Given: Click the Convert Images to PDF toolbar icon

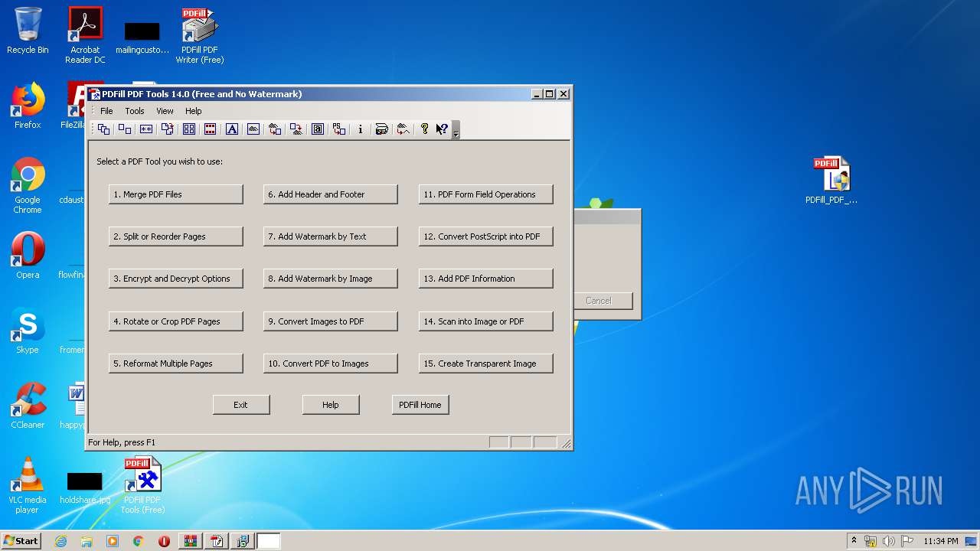Looking at the screenshot, I should [x=275, y=129].
